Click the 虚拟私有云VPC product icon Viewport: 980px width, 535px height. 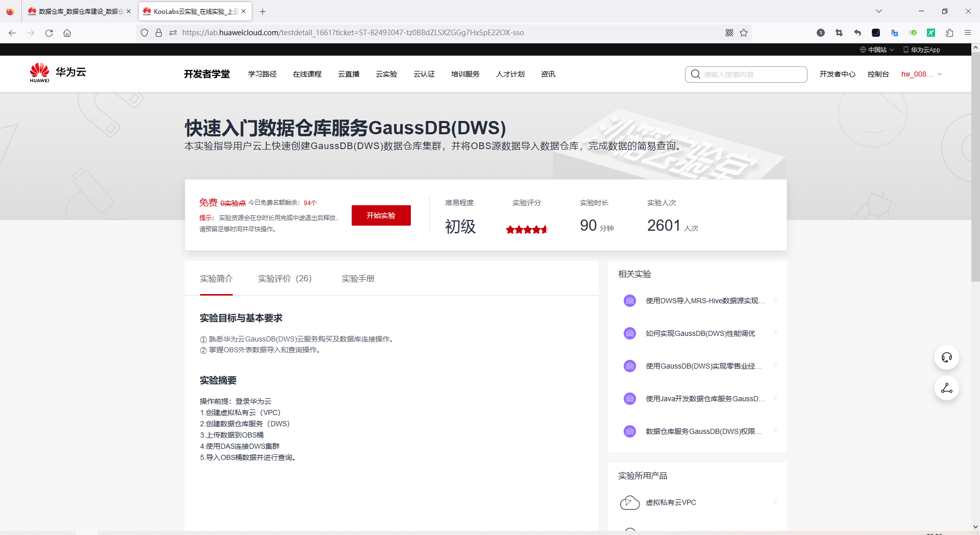(x=630, y=502)
